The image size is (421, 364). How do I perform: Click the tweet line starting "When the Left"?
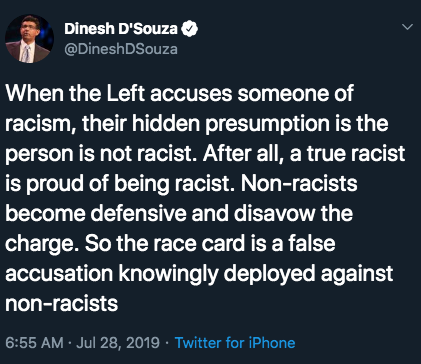tap(179, 93)
